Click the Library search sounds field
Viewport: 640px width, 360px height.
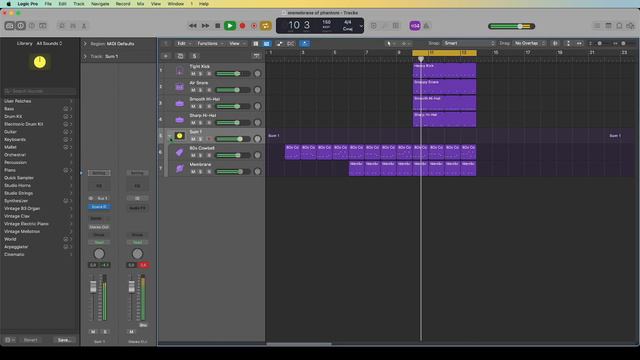(x=40, y=91)
